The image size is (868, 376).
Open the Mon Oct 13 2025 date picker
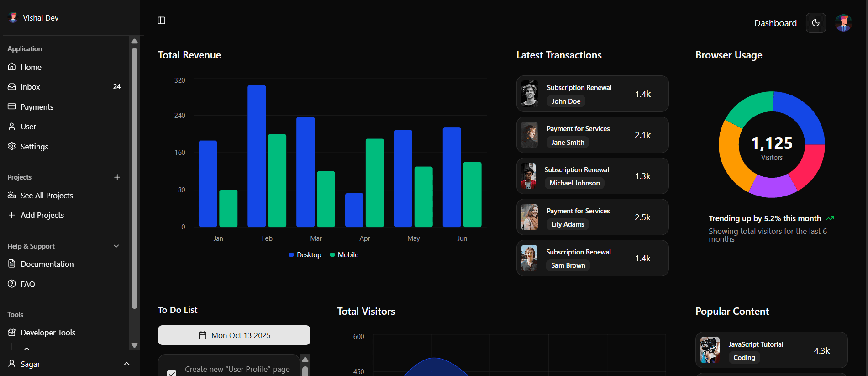(x=234, y=335)
